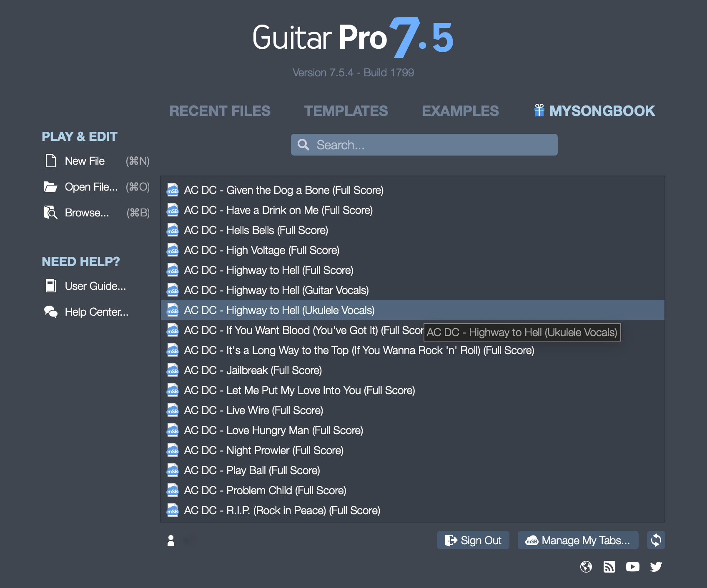The height and width of the screenshot is (588, 707).
Task: Click mSB icon for R.I.P. (Rock in Peace)
Action: tap(173, 510)
